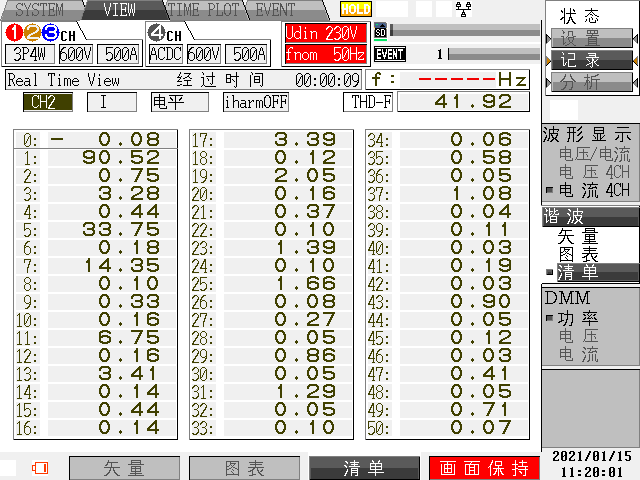The image size is (640, 480).
Task: Click the date and time display
Action: 591,464
